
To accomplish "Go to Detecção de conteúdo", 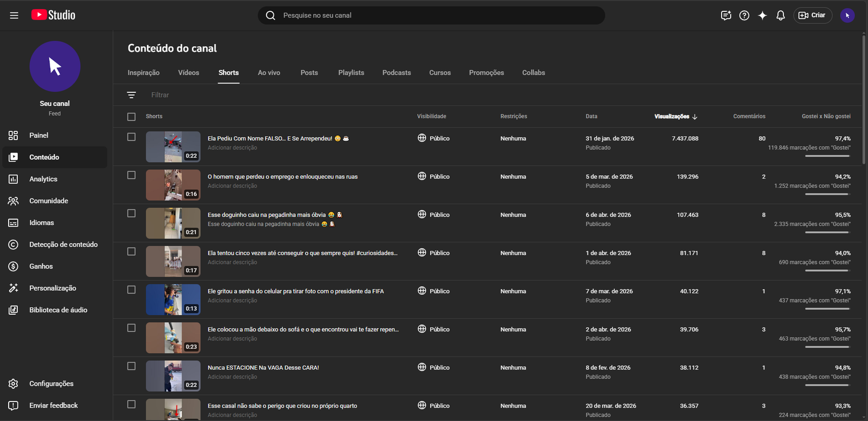I will point(63,245).
